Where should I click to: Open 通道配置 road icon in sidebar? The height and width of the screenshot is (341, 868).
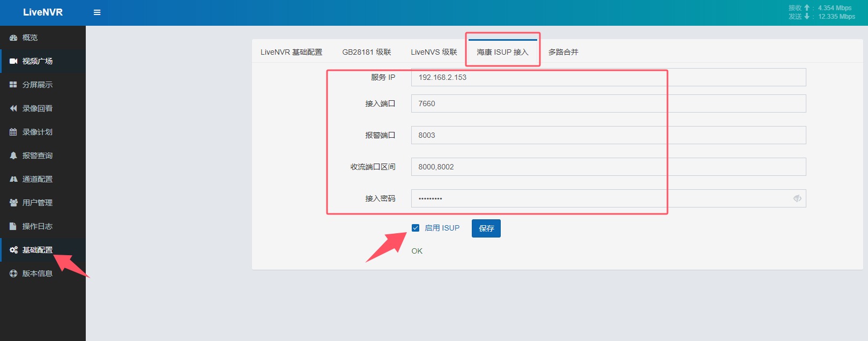point(13,179)
